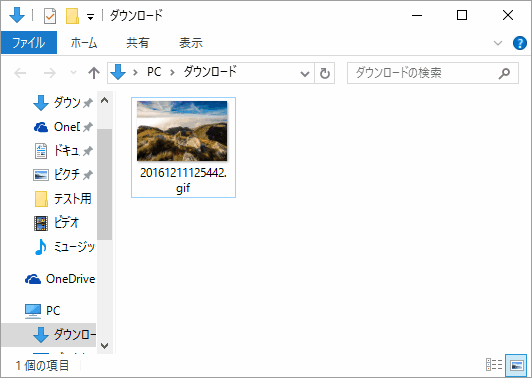Click the document icon beside ドキュ

pyautogui.click(x=41, y=151)
